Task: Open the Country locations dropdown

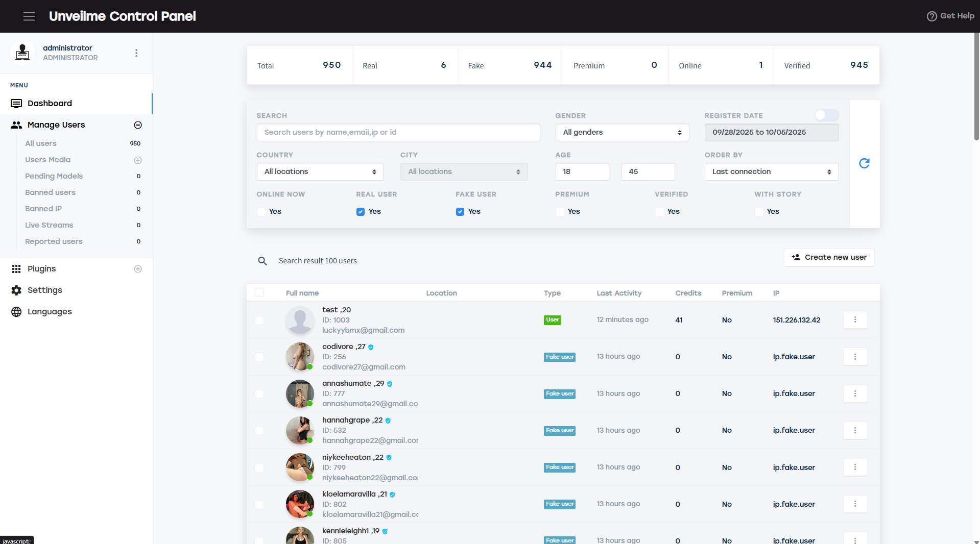Action: pos(320,171)
